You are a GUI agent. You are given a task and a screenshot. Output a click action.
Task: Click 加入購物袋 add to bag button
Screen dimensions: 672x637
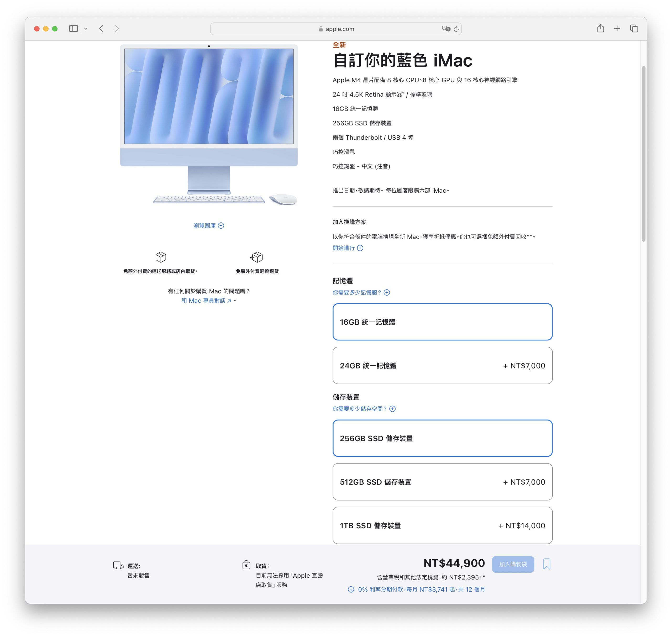click(x=513, y=564)
